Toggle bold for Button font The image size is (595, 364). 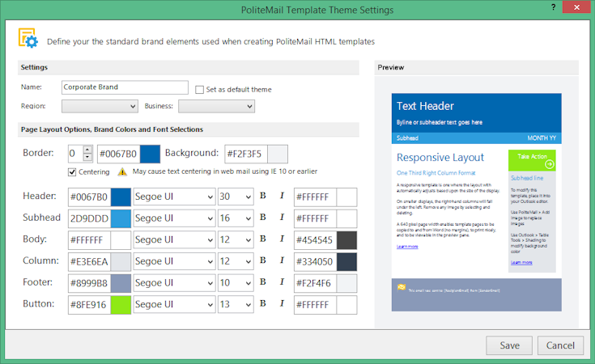tap(262, 303)
